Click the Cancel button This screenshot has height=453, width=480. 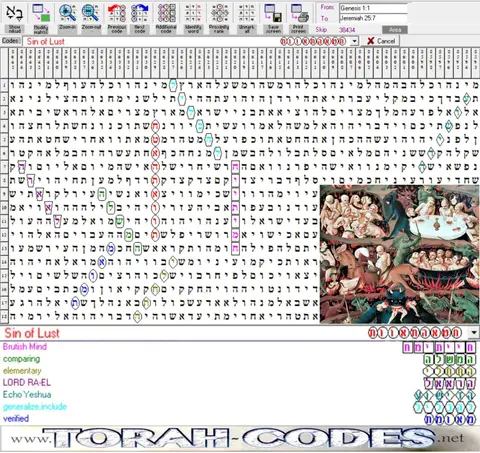(x=381, y=41)
